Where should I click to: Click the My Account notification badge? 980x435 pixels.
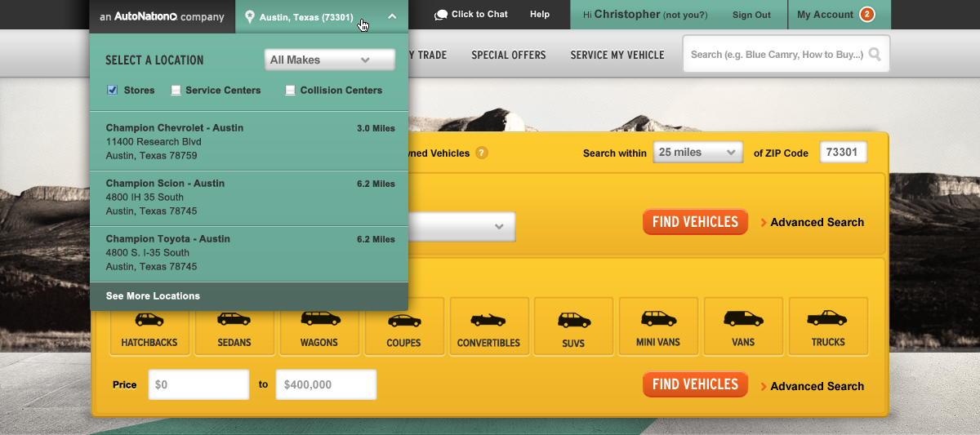pos(866,15)
